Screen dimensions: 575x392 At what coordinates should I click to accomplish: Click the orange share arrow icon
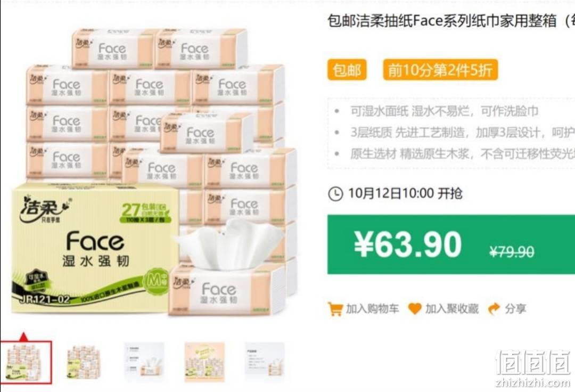tap(494, 309)
